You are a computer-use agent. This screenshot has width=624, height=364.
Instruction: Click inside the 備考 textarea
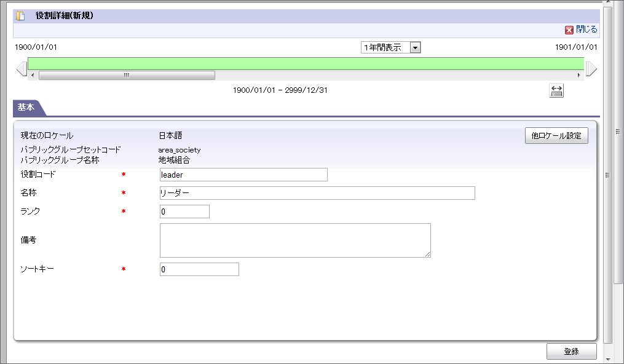(x=295, y=240)
